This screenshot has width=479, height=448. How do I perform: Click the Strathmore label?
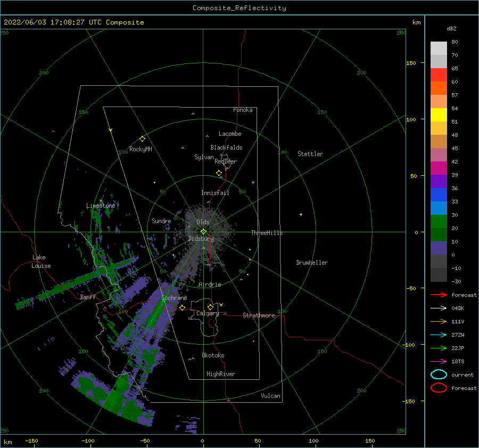[259, 315]
